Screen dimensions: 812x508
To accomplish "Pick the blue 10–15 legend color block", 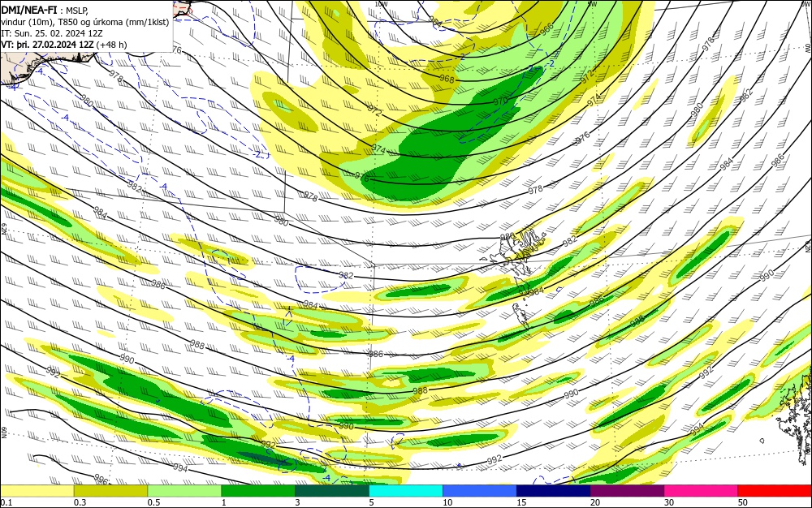I will (480, 491).
